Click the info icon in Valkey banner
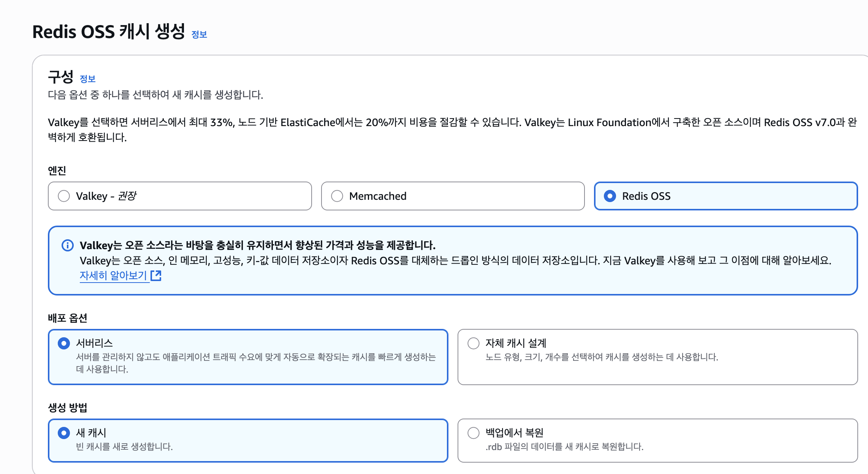This screenshot has height=474, width=868. point(67,245)
